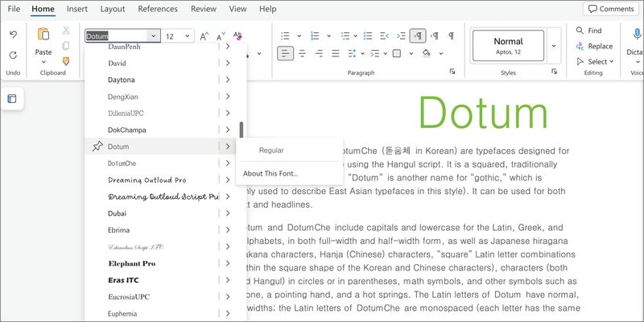Click the Undo arrow icon

click(13, 35)
